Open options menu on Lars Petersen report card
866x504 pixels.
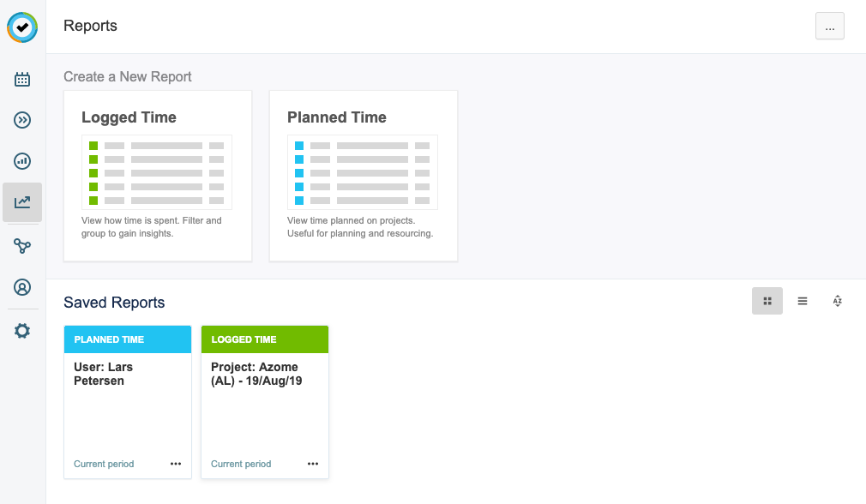(x=176, y=463)
